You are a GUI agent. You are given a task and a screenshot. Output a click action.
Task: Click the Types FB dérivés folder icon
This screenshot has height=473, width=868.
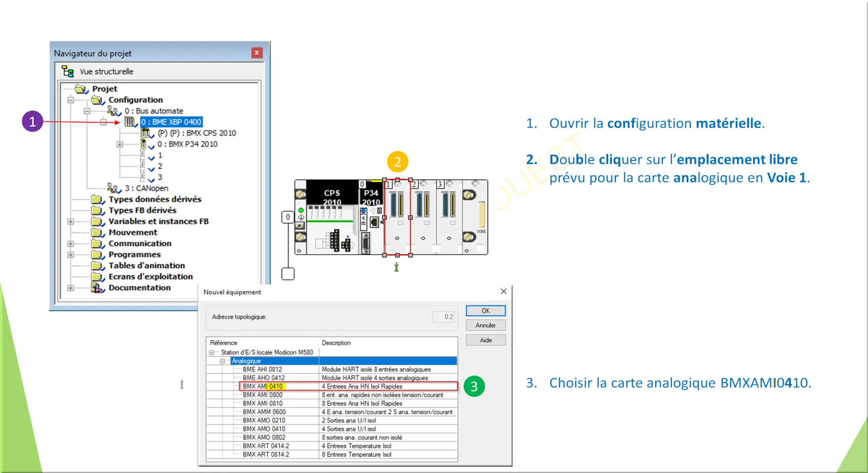[x=98, y=210]
